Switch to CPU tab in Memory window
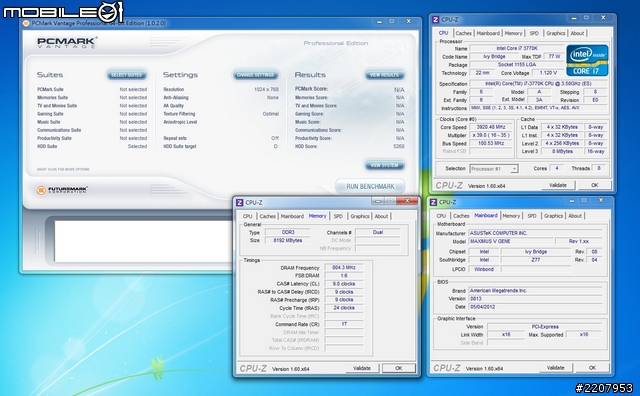Screen dimensions: 640x396 click(x=247, y=216)
